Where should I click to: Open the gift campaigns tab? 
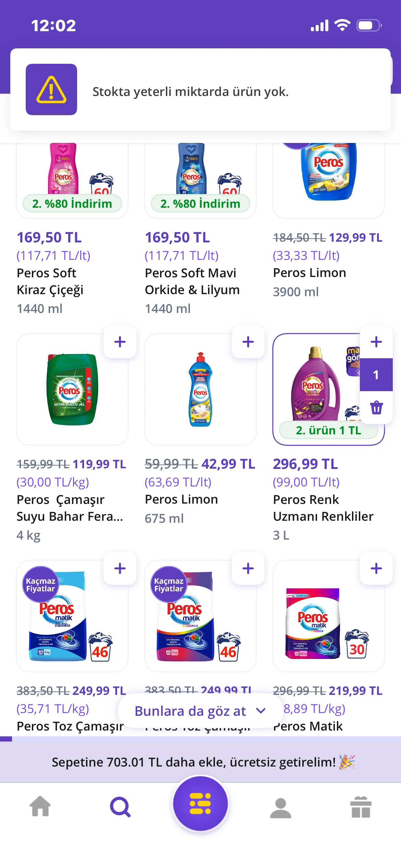361,807
